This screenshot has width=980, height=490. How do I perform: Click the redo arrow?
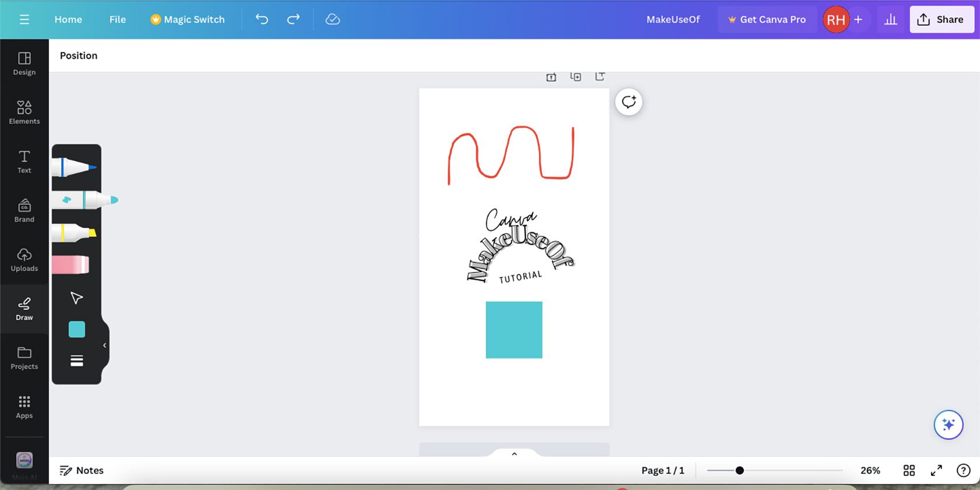293,19
